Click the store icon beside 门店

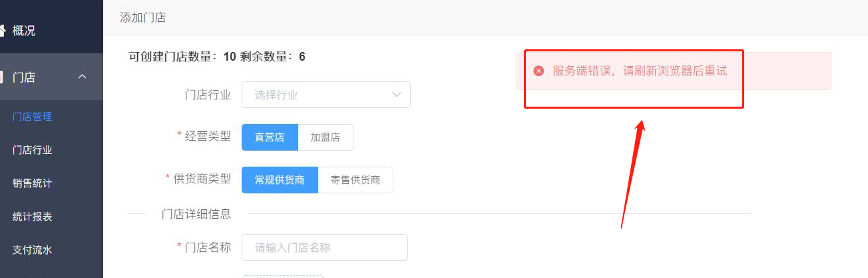pos(2,77)
